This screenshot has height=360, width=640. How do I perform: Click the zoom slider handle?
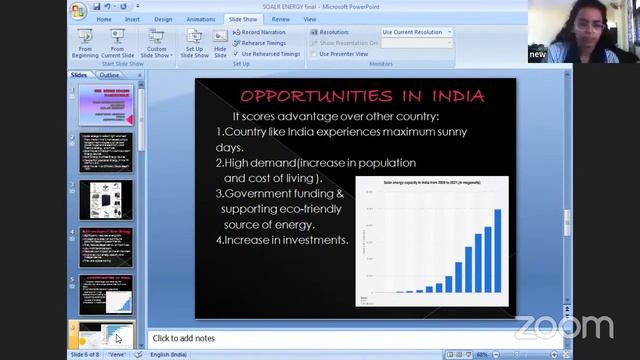[x=517, y=355]
